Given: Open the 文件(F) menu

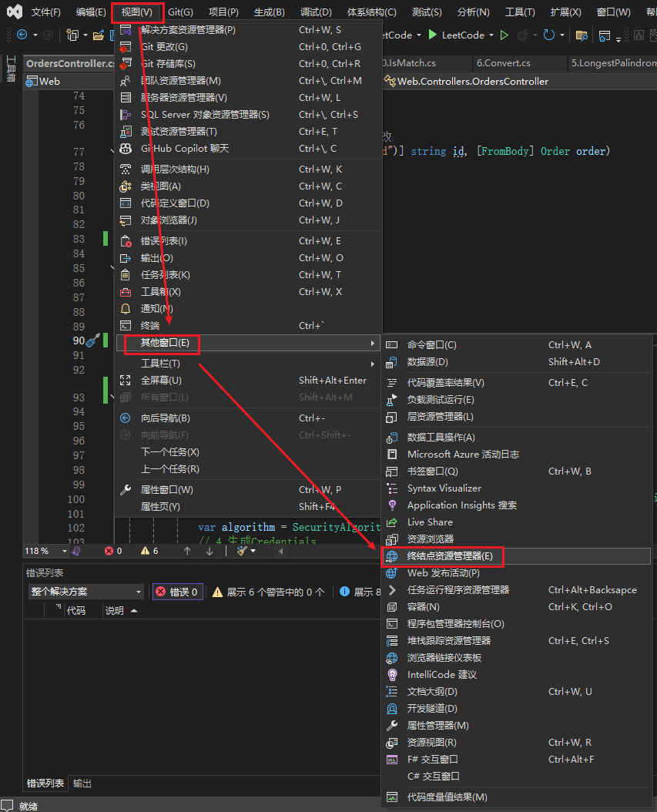Looking at the screenshot, I should [x=45, y=12].
